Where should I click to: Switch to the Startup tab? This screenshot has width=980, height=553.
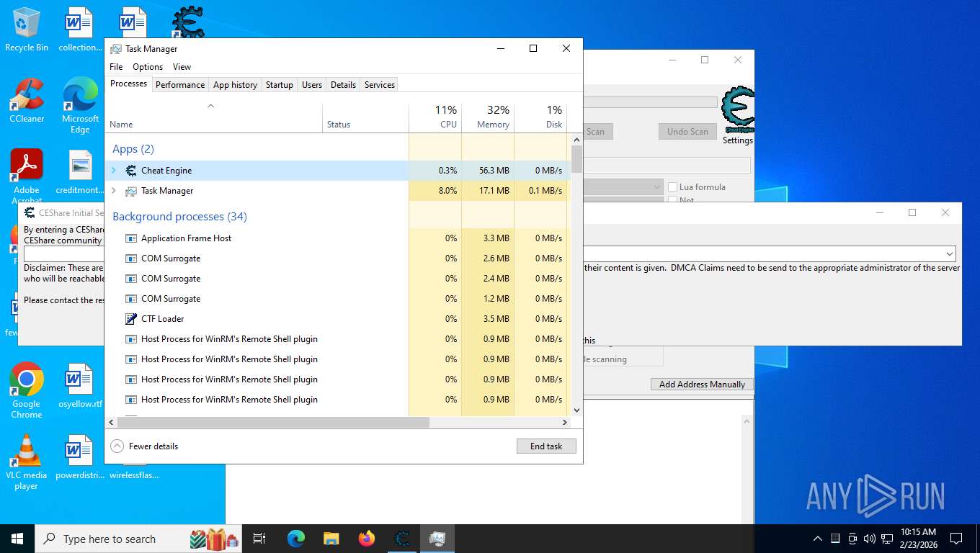[280, 85]
